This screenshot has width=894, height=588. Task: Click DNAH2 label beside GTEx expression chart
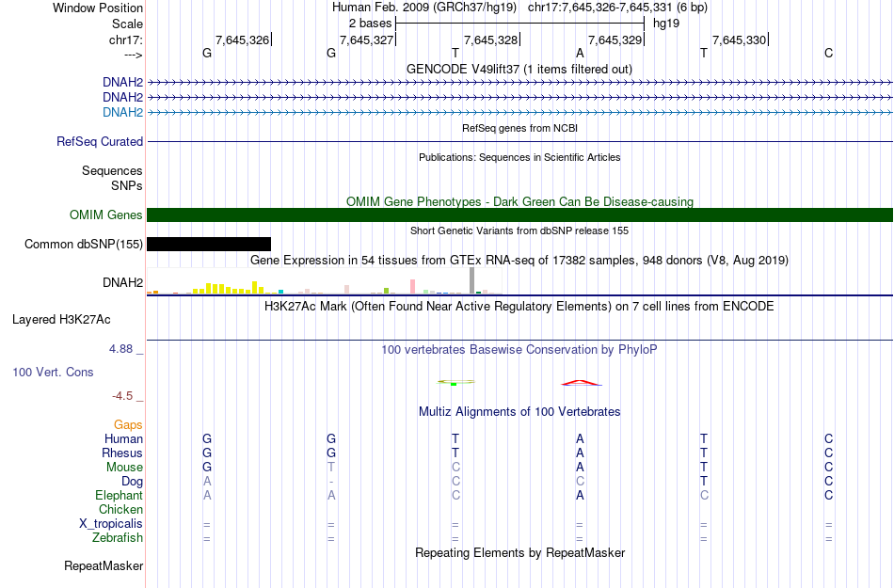[122, 282]
